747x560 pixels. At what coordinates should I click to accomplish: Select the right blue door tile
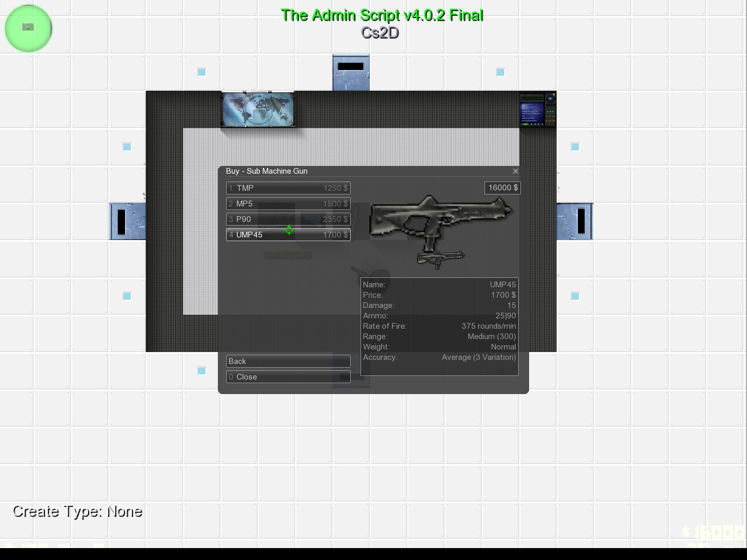point(575,221)
